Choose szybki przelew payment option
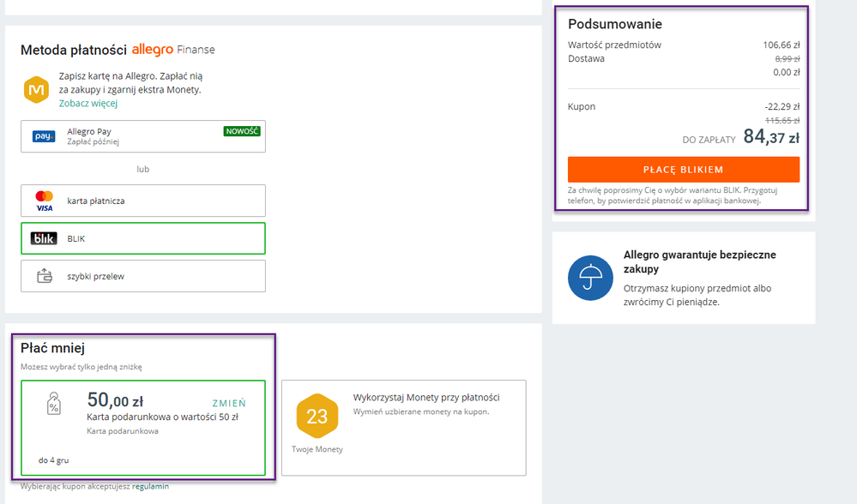Image resolution: width=857 pixels, height=504 pixels. coord(143,276)
